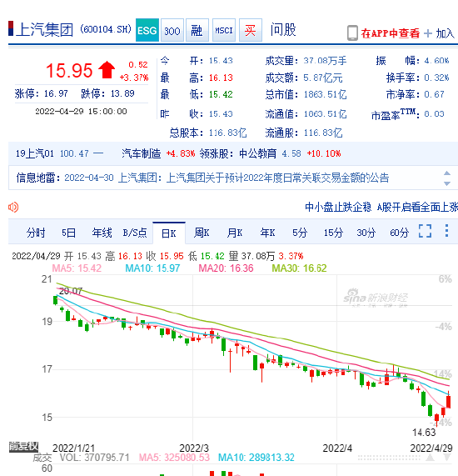Click the stock name 上汽集团
Image resolution: width=458 pixels, height=476 pixels.
[x=44, y=30]
